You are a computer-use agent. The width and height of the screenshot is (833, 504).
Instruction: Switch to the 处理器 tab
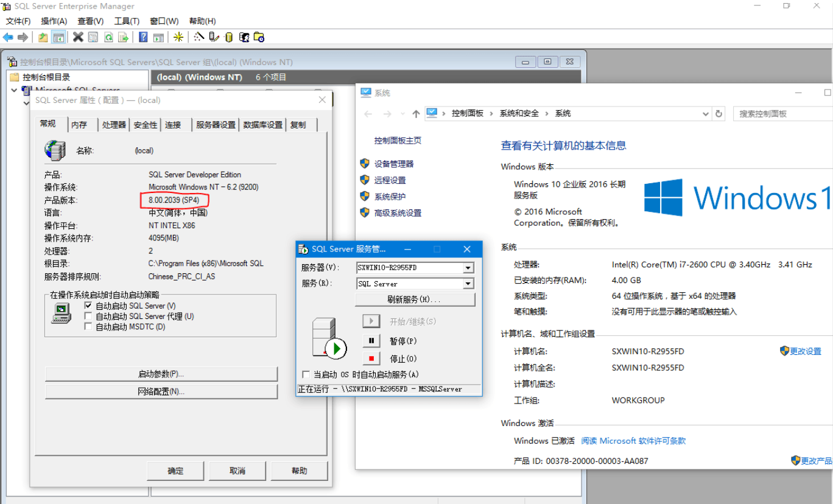tap(114, 125)
